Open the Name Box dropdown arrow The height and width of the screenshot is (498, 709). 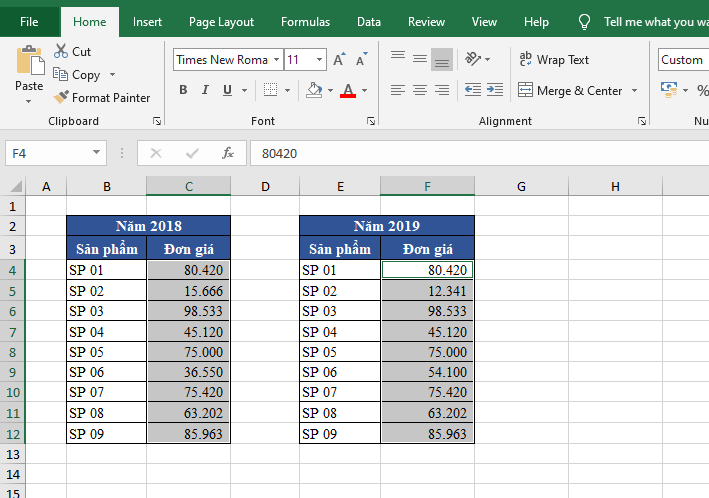coord(97,153)
